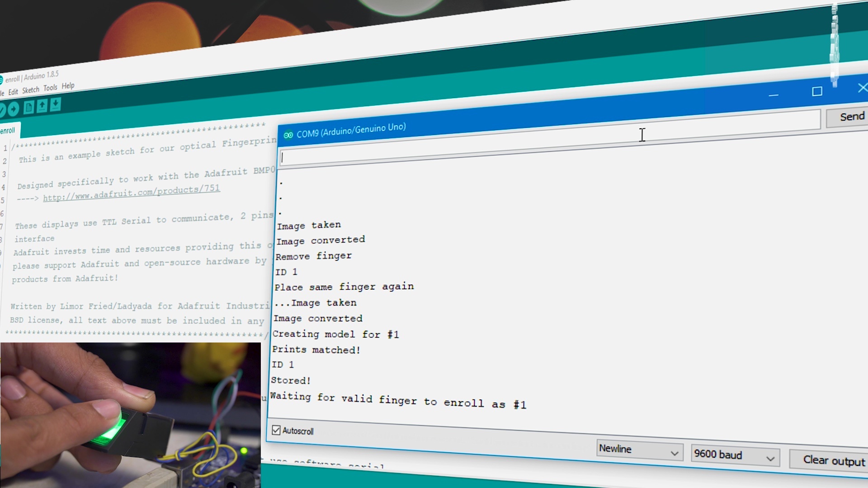
Task: Click the fingerprint sensor video thumbnail
Action: [131, 415]
